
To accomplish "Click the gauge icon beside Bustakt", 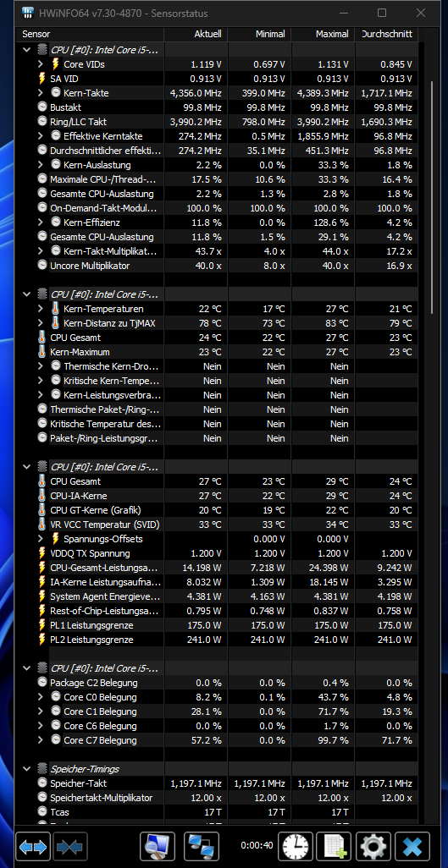I will point(42,107).
